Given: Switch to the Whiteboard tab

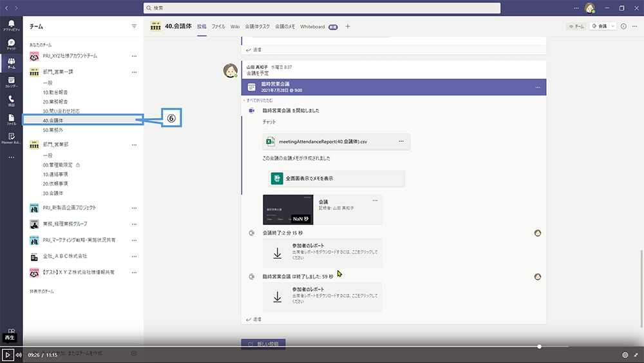Looking at the screenshot, I should click(312, 26).
